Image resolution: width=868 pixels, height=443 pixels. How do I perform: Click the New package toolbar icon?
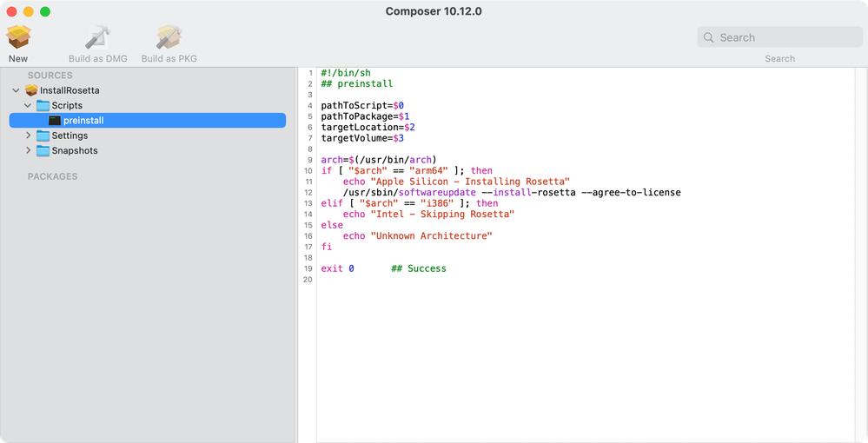18,37
